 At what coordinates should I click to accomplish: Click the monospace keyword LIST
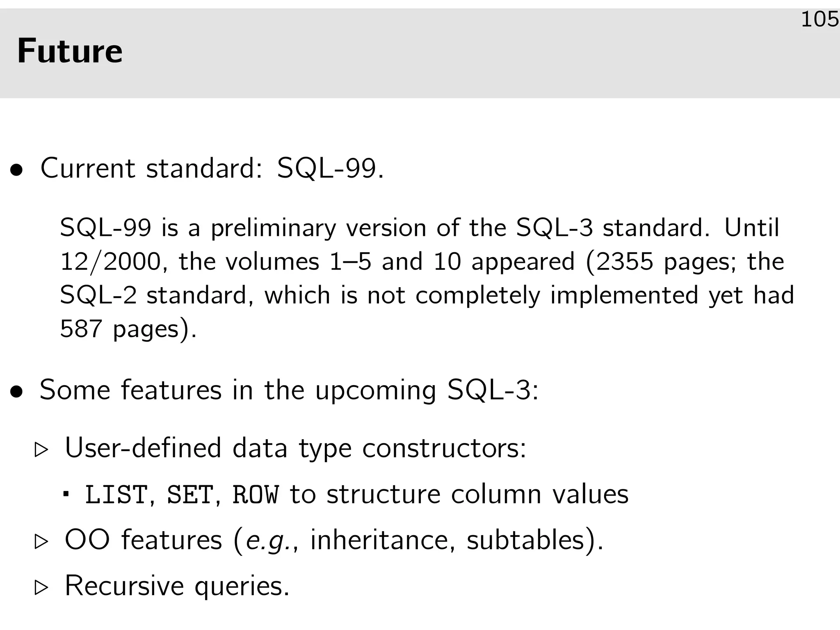(x=116, y=495)
